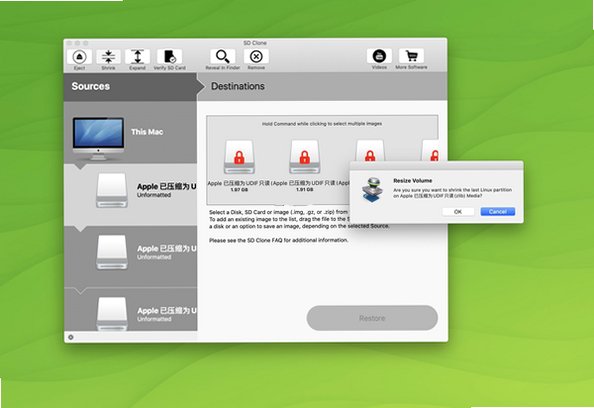Click "Please see the SD Clone FAQ" text

coord(278,240)
